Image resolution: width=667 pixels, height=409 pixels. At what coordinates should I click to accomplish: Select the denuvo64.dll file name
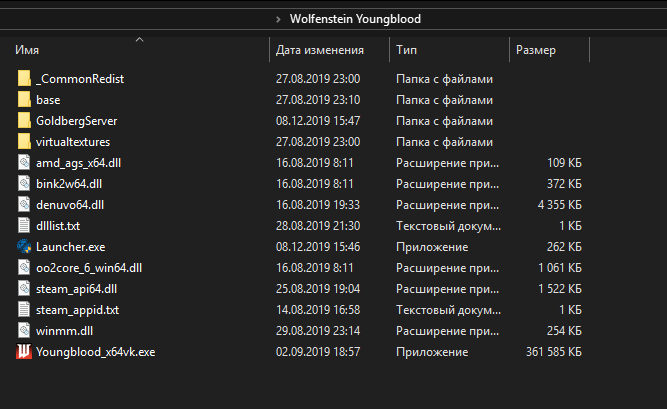70,205
